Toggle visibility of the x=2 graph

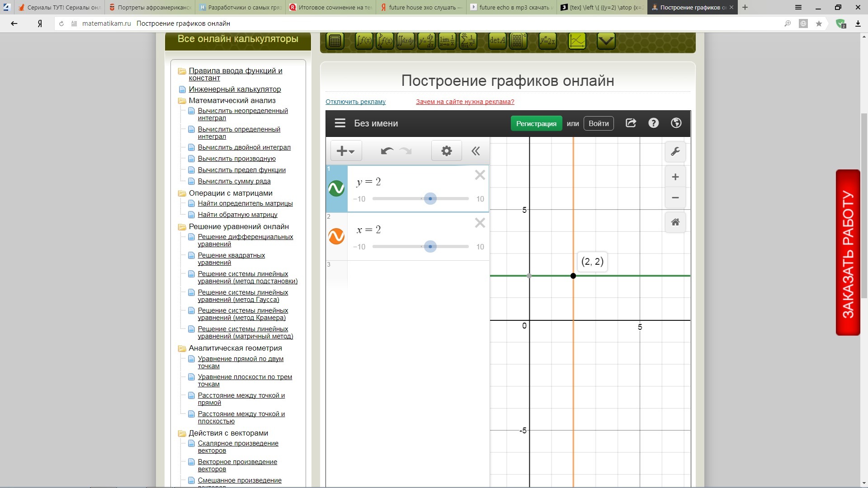point(336,236)
